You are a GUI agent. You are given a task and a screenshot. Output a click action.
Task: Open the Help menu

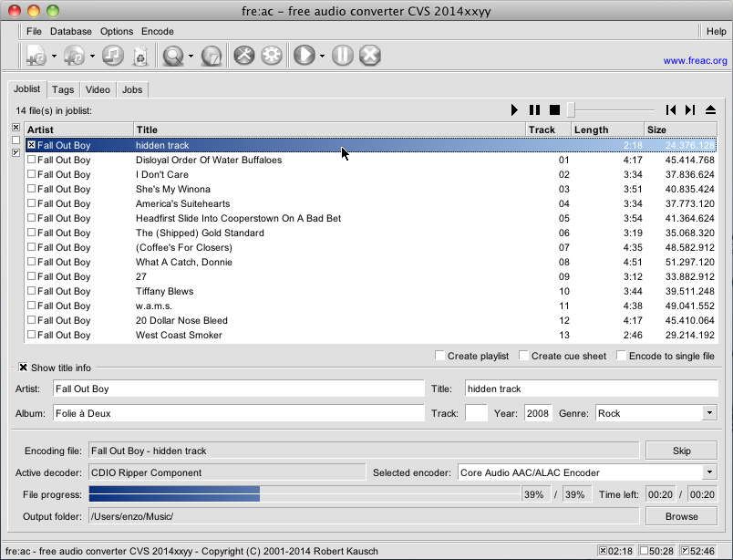tap(717, 31)
